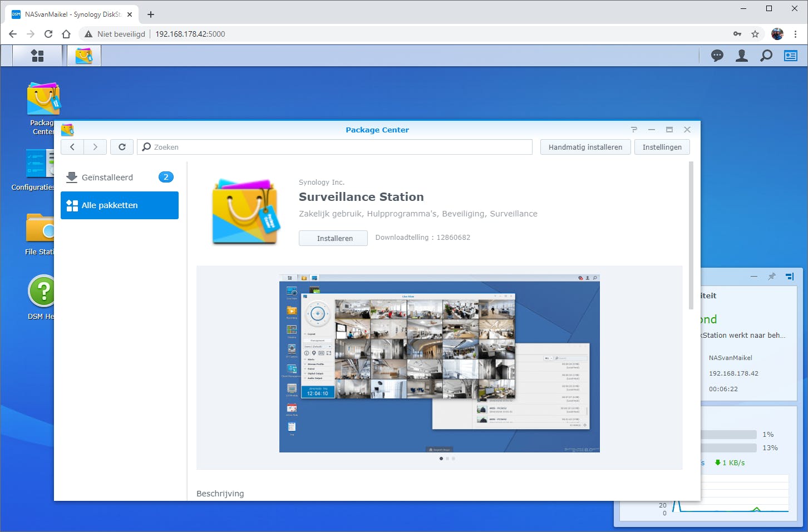
Task: Click IP address 192.168.178.42 in widget
Action: click(x=733, y=373)
